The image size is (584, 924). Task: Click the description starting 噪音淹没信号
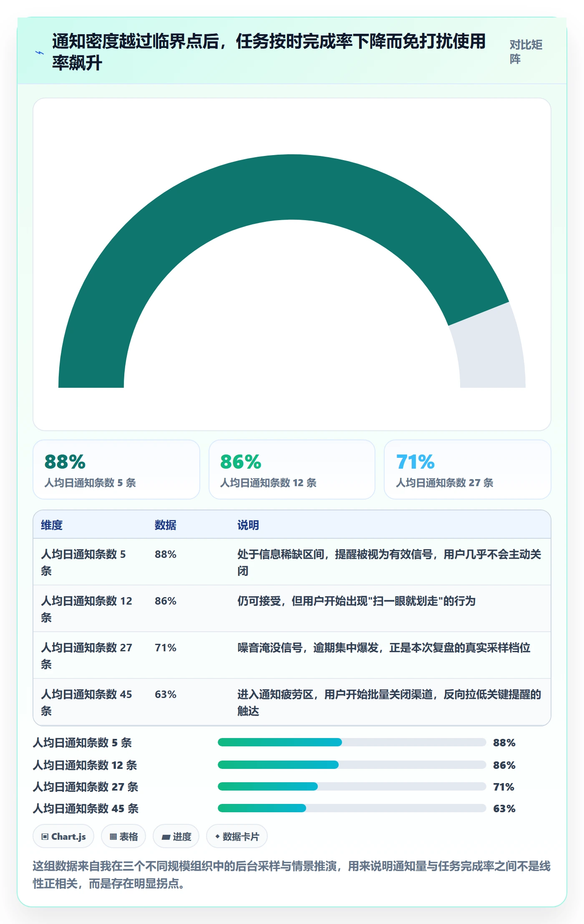[384, 648]
